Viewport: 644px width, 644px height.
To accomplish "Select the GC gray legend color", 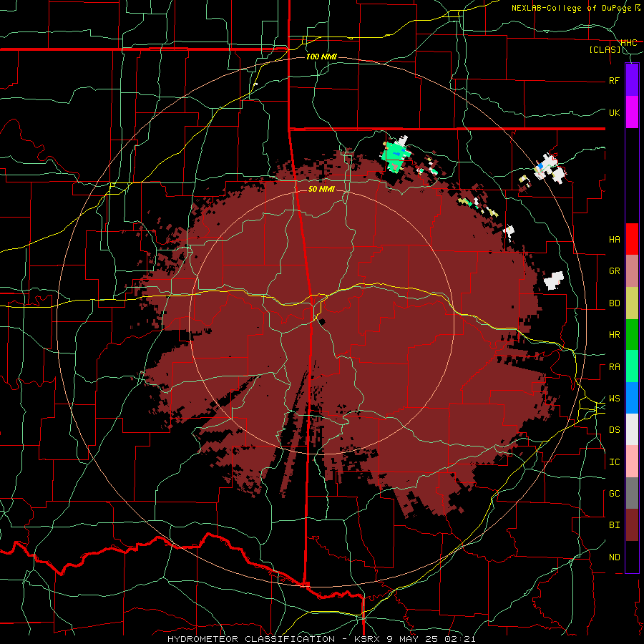I will click(632, 493).
